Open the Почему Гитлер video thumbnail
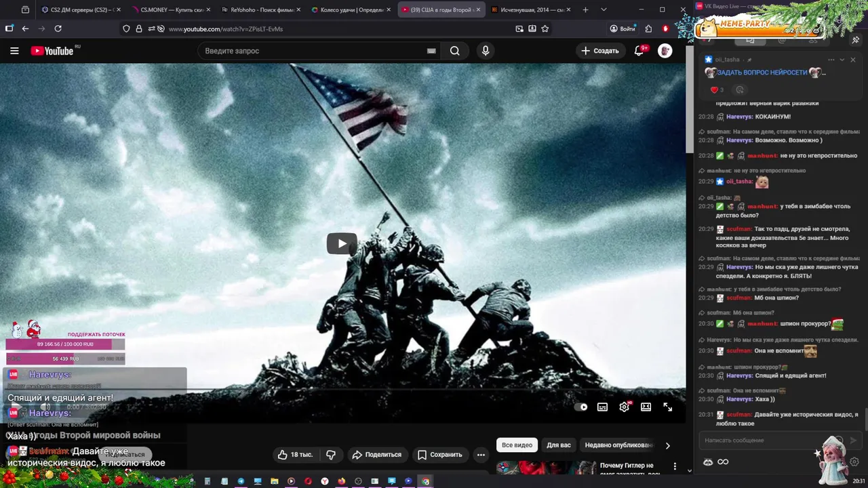Viewport: 868px width, 488px height. point(545,467)
